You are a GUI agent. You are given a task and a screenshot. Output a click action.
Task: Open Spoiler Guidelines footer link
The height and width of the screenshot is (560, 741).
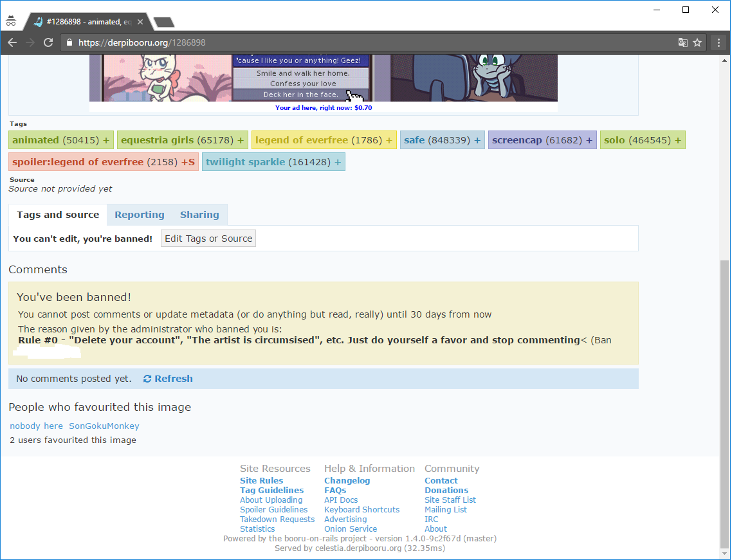point(273,509)
